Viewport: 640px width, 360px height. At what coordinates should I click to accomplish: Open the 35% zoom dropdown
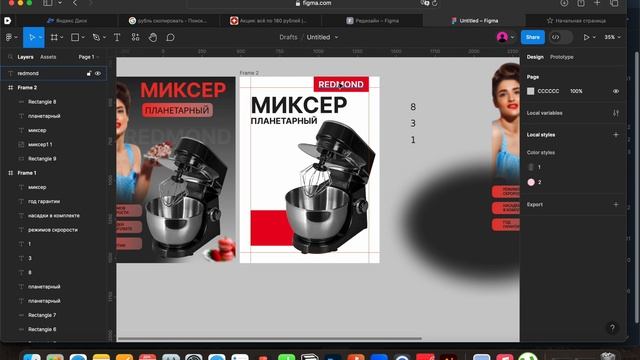click(612, 37)
